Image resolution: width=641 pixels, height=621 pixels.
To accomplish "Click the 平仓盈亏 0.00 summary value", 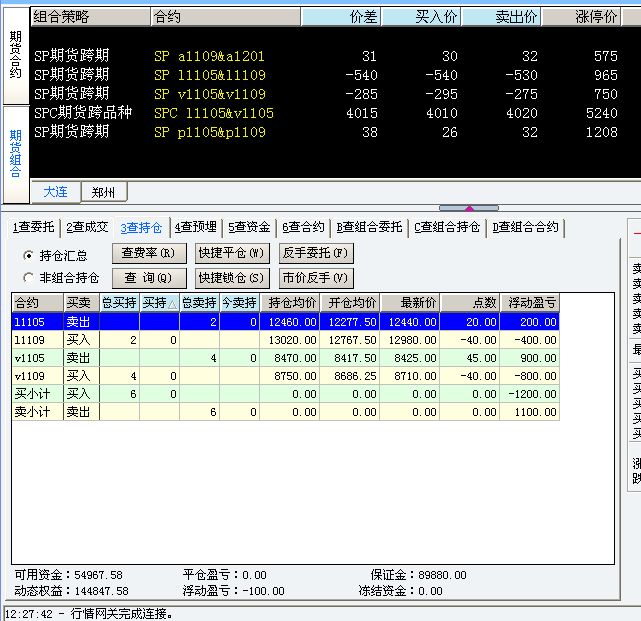I will [254, 575].
